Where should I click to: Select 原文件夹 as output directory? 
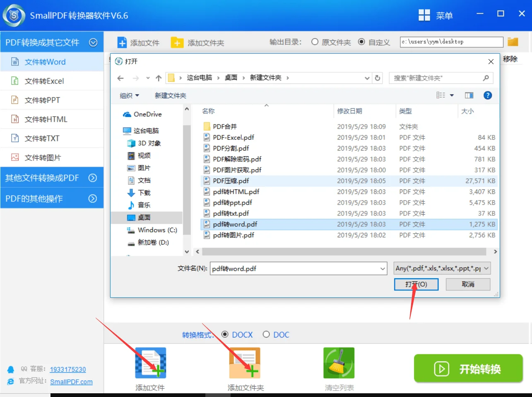[315, 41]
